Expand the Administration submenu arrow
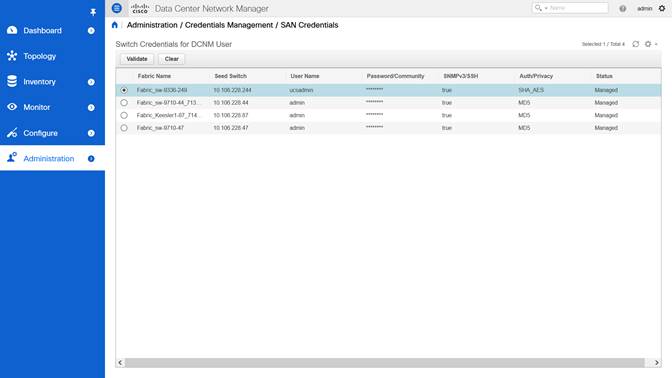672x378 pixels. click(91, 159)
